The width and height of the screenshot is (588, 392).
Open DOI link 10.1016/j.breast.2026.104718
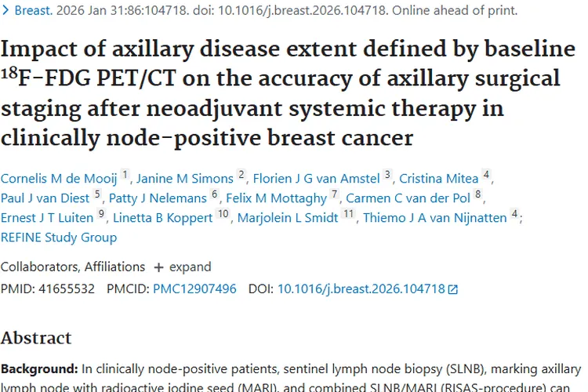[361, 289]
